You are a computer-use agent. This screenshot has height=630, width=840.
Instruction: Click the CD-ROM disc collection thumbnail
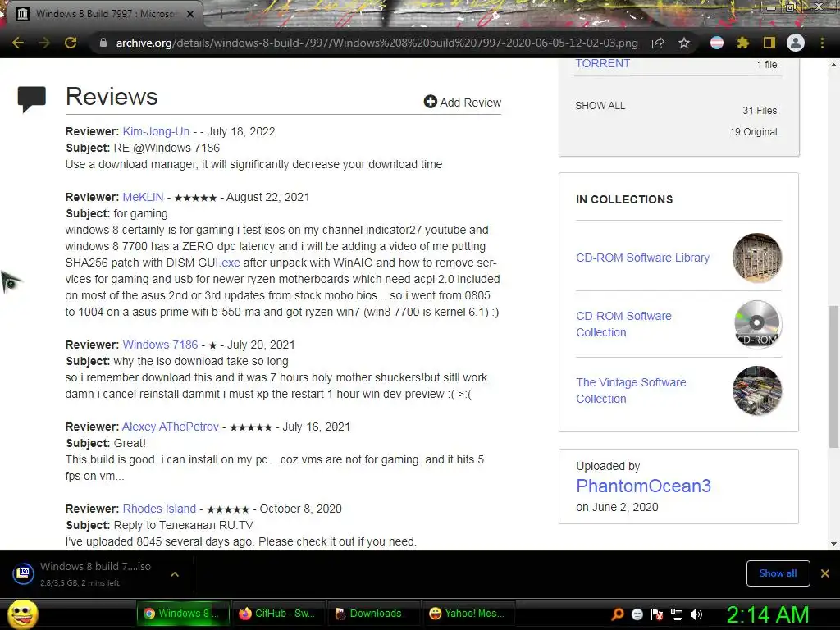tap(757, 324)
